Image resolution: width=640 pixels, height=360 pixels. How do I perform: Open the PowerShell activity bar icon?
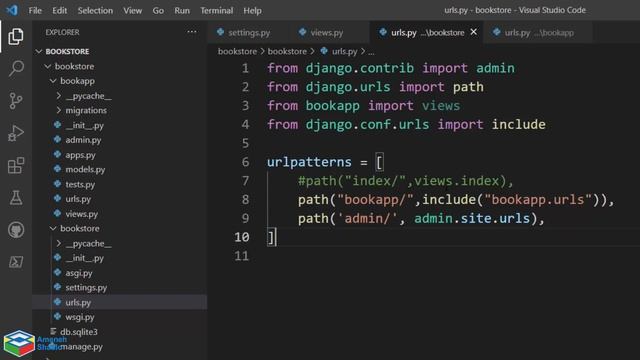pyautogui.click(x=16, y=262)
